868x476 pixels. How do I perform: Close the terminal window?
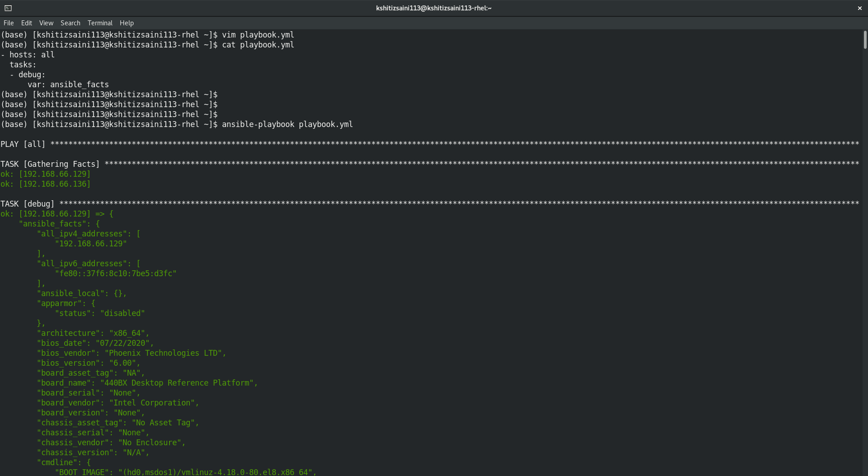click(859, 8)
